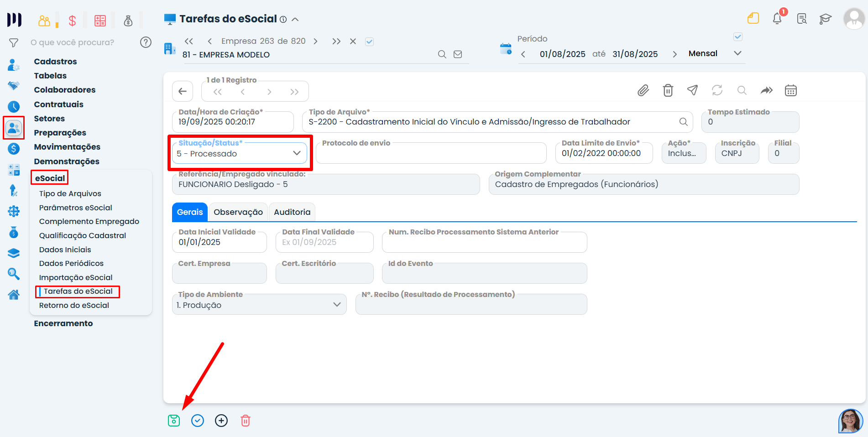Send task with paper plane icon

click(693, 90)
